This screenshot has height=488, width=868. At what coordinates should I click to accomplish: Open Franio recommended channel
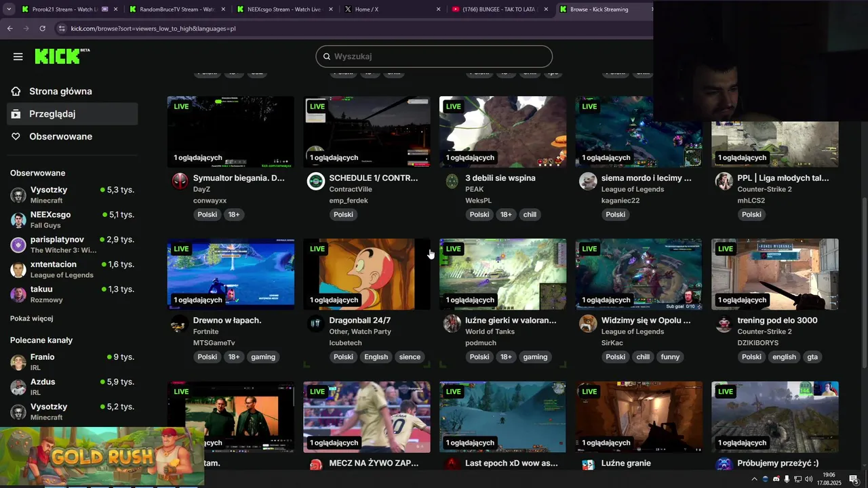(x=72, y=362)
